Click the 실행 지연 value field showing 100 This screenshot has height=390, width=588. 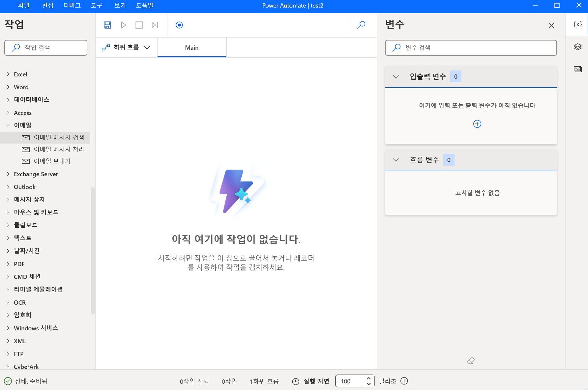351,381
